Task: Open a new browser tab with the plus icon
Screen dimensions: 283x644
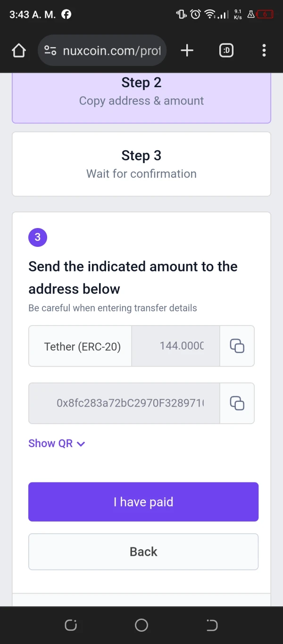Action: coord(187,50)
